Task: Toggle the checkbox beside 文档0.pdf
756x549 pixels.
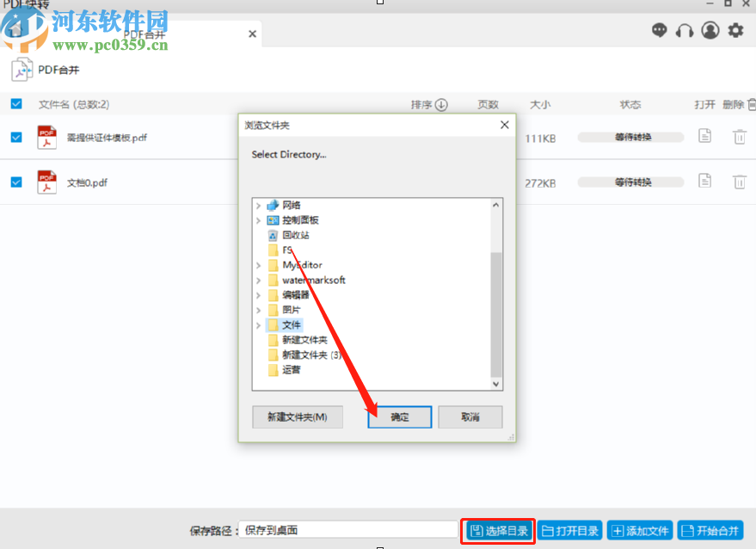Action: 16,182
